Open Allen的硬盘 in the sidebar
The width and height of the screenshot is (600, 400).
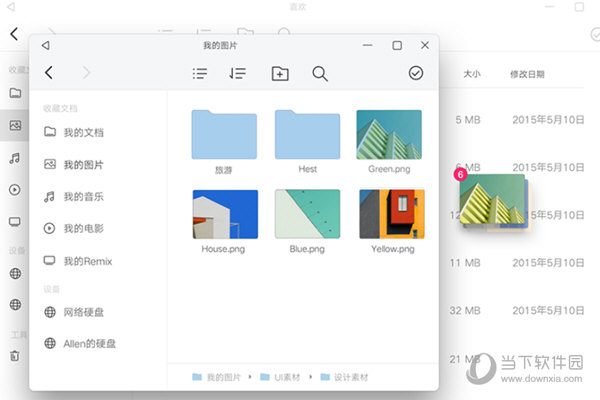[80, 343]
